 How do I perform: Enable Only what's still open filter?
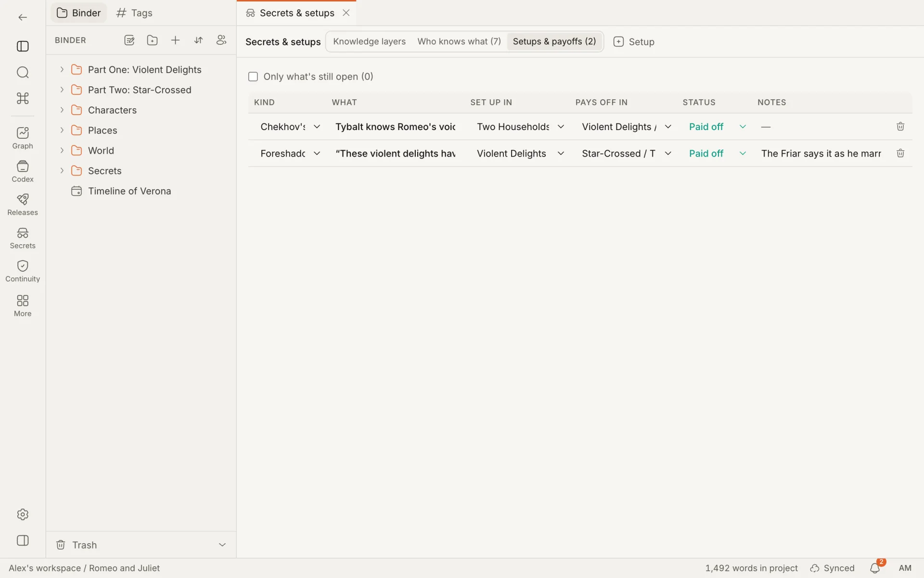coord(253,77)
